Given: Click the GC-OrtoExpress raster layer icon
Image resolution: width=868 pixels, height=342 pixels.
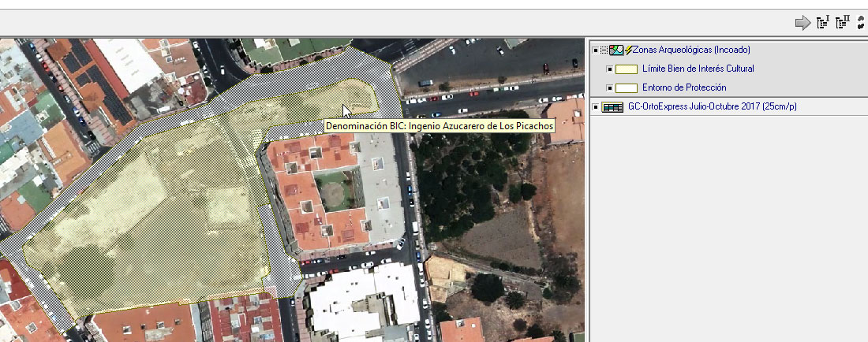Looking at the screenshot, I should pos(612,107).
